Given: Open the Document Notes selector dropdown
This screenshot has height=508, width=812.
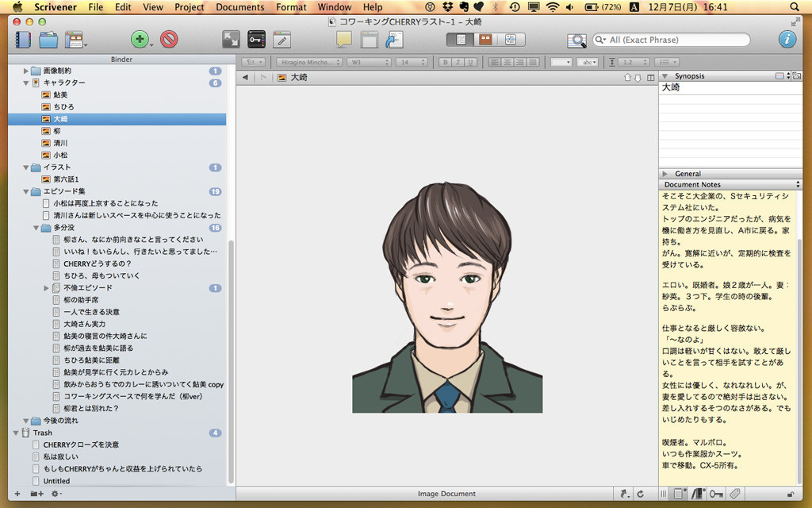Looking at the screenshot, I should tap(730, 184).
